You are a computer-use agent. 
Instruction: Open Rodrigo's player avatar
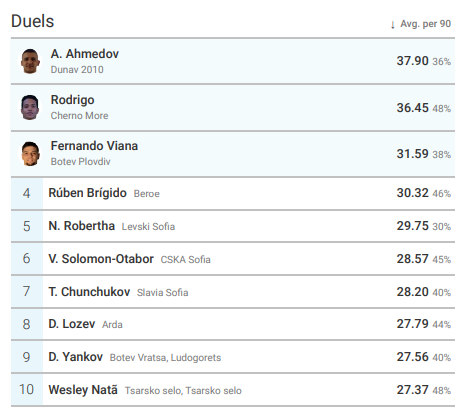30,107
